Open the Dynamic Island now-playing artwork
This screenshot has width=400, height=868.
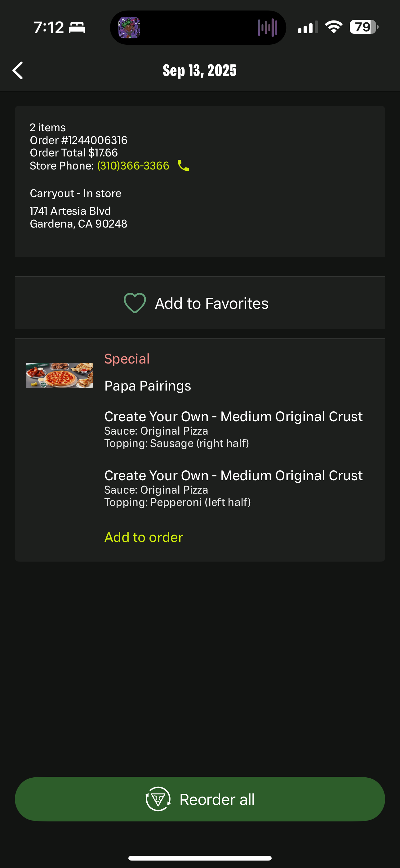click(x=129, y=28)
